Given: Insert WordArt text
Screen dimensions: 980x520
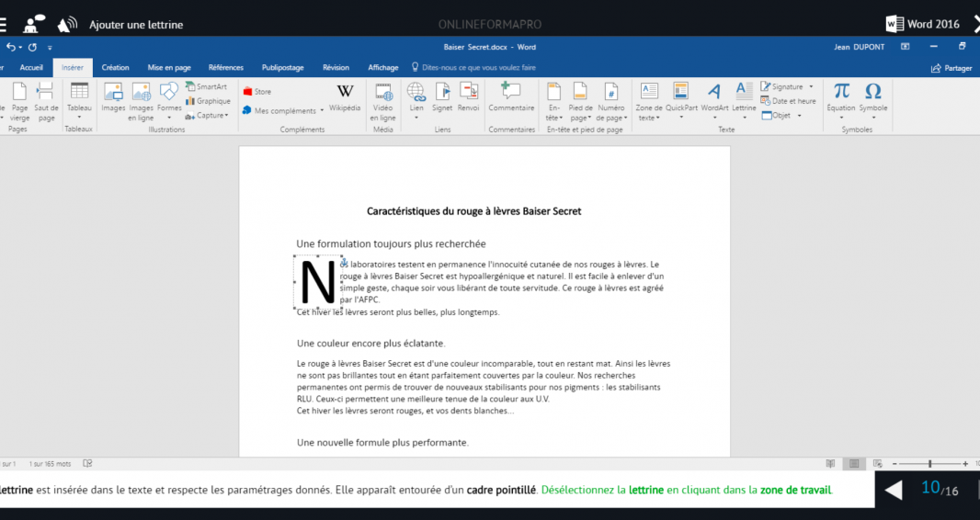Looking at the screenshot, I should pyautogui.click(x=714, y=100).
